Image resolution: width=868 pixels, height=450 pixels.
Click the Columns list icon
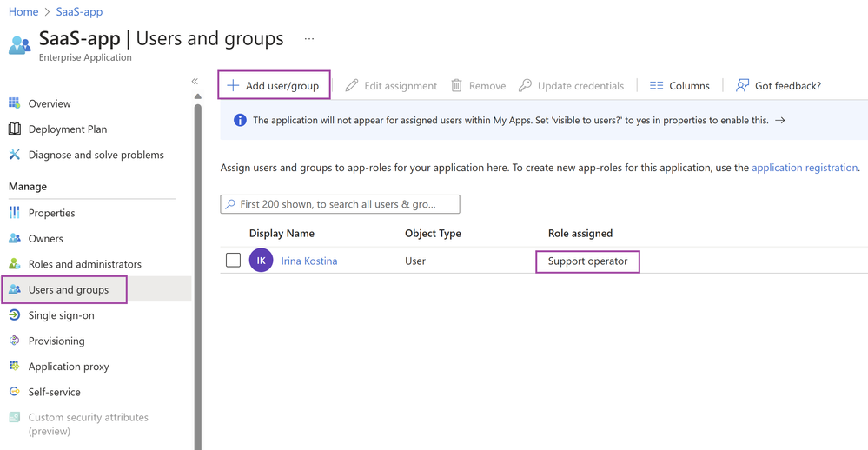[x=657, y=85]
